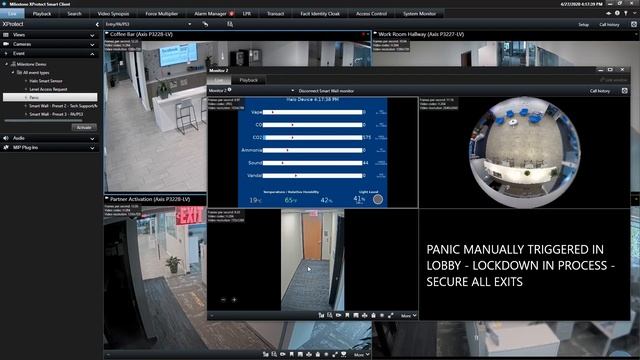
Task: Switch to Live tab in Monitor 2
Action: pos(220,80)
